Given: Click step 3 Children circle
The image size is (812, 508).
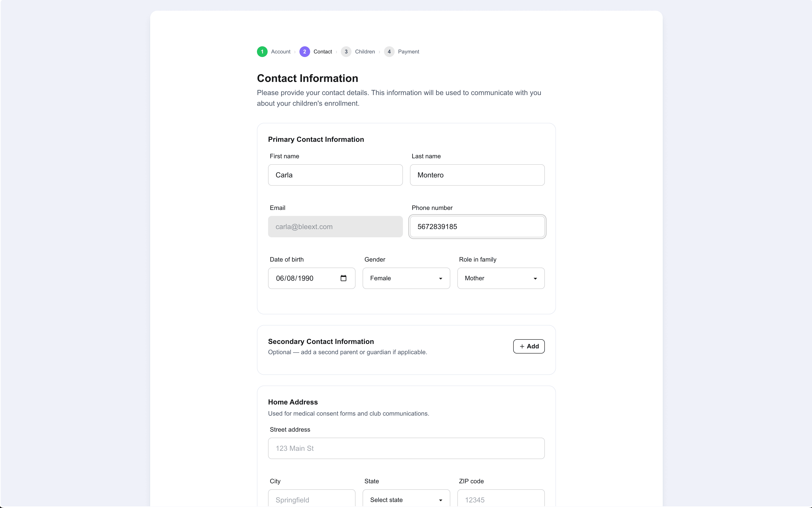Looking at the screenshot, I should [346, 52].
